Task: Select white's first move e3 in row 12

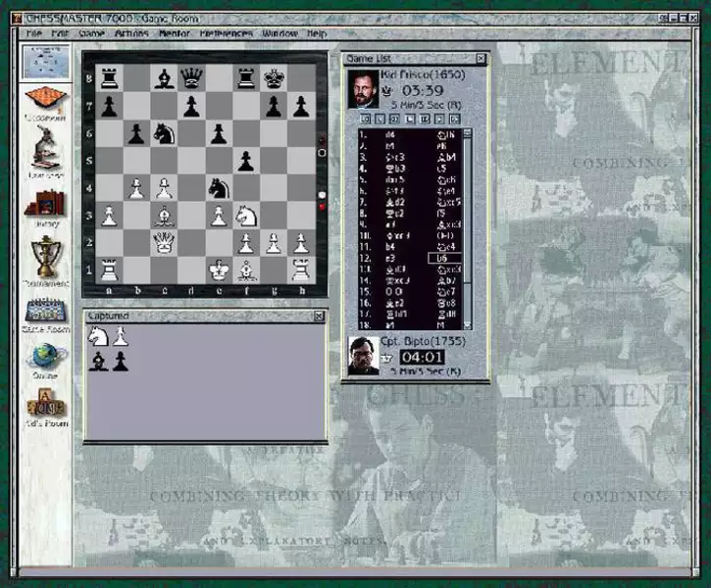Action: click(390, 258)
